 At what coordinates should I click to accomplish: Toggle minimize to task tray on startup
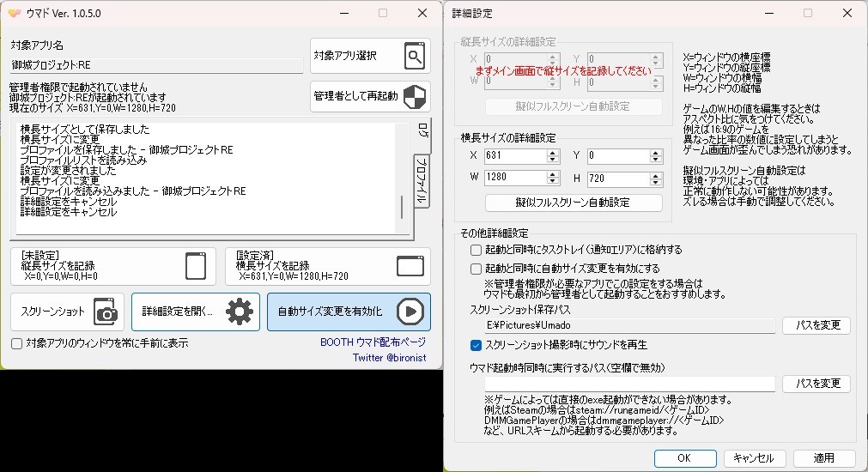(476, 250)
